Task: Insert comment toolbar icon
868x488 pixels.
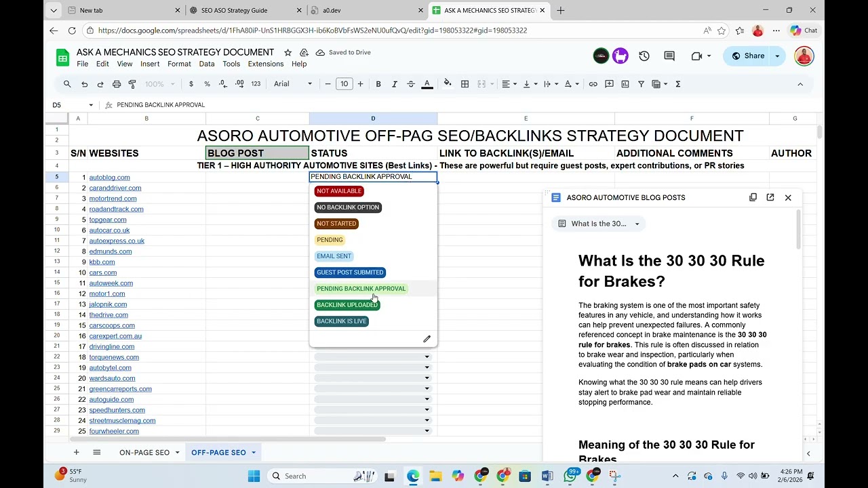Action: tap(609, 84)
